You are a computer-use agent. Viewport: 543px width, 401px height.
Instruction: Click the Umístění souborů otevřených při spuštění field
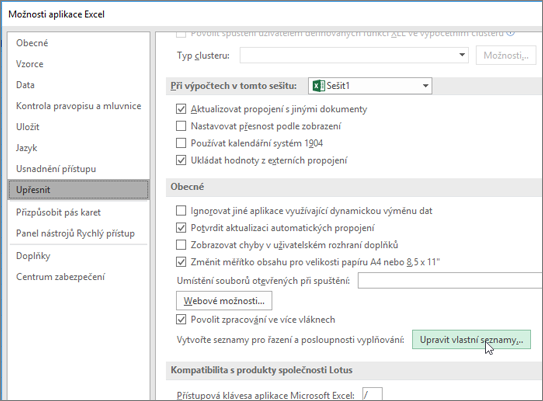pyautogui.click(x=450, y=280)
